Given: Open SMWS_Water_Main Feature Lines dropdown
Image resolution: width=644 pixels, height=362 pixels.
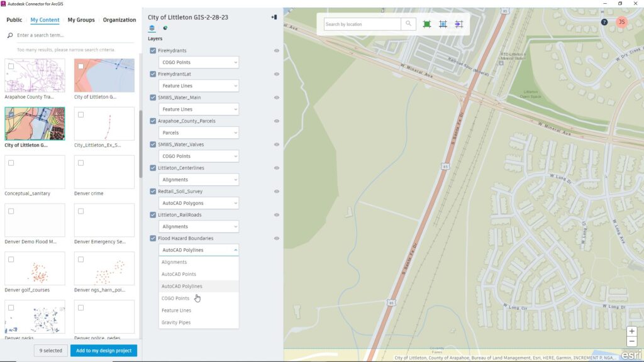Looking at the screenshot, I should click(198, 109).
